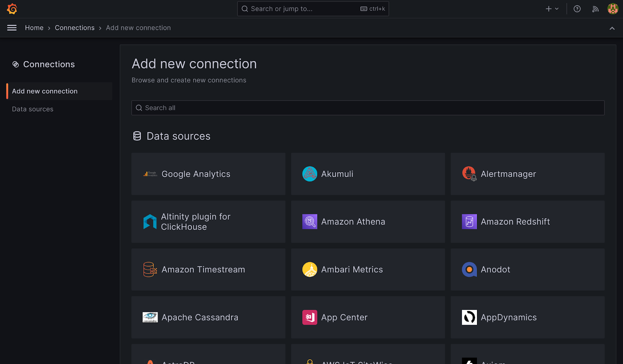Open the Akumuli data source card
The image size is (623, 364).
tap(368, 174)
